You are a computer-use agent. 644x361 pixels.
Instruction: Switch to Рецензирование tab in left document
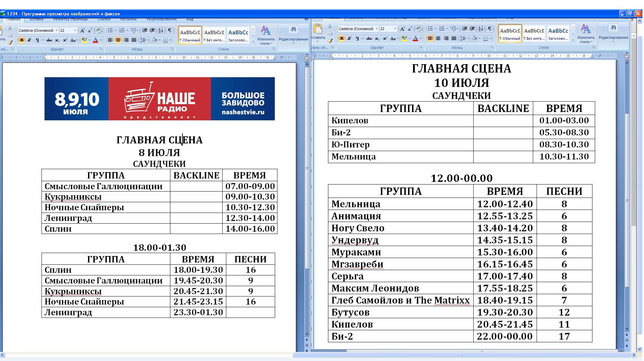161,19
